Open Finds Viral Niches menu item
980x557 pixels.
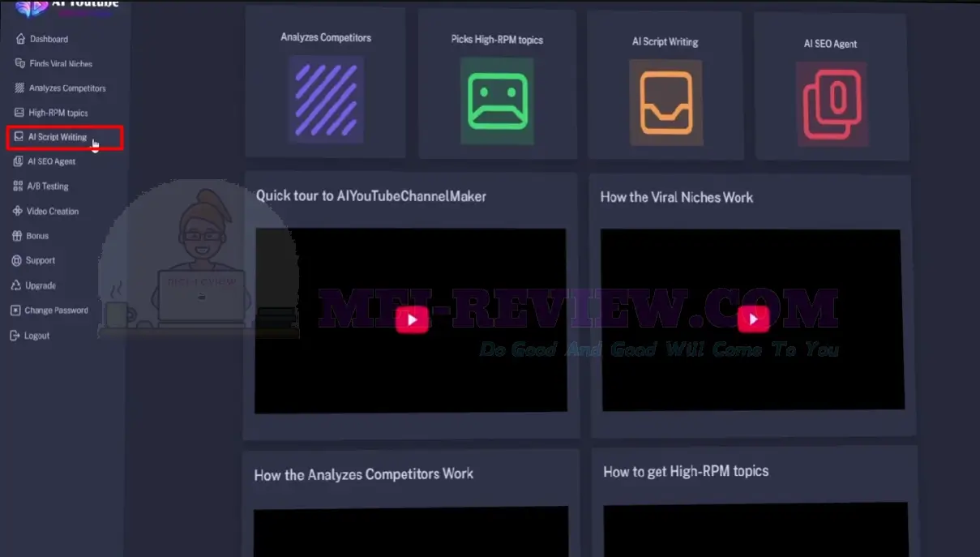pyautogui.click(x=61, y=63)
